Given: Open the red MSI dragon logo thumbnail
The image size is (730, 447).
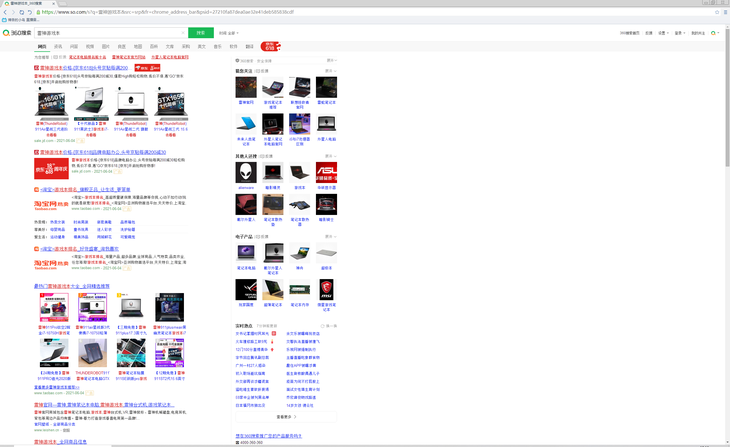Looking at the screenshot, I should (326, 289).
